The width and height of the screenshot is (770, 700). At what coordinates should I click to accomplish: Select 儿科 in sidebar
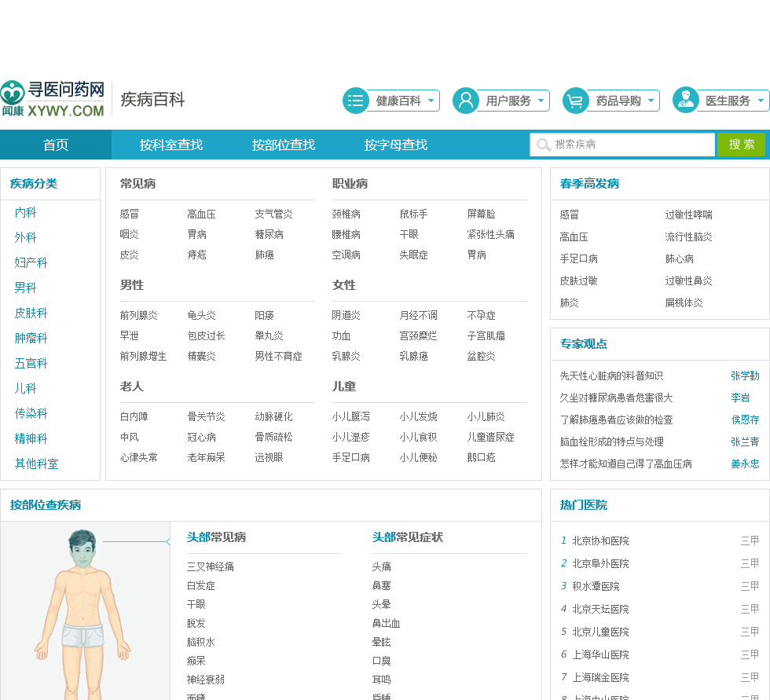point(25,388)
